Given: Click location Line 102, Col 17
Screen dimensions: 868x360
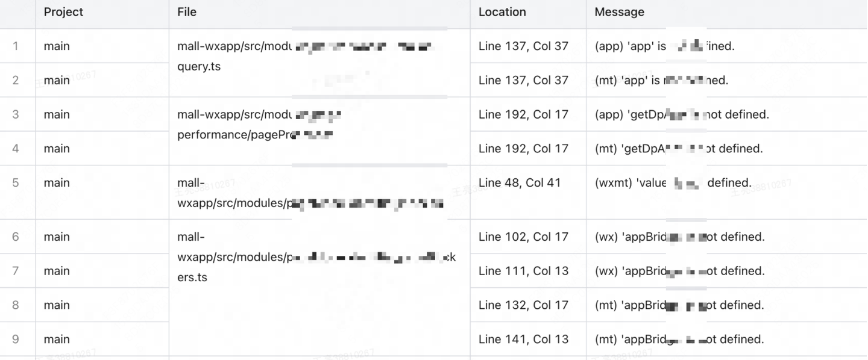Looking at the screenshot, I should [x=523, y=237].
